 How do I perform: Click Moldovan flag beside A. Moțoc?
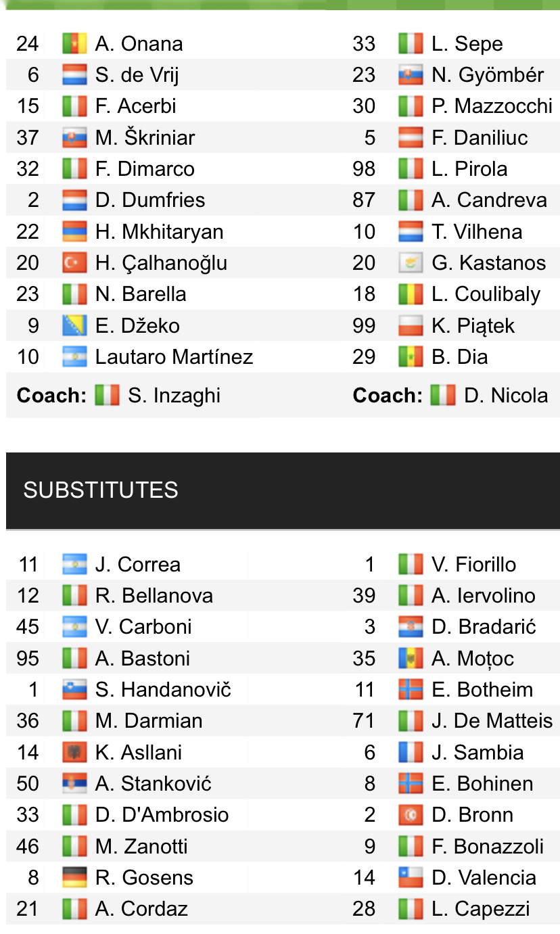click(411, 659)
